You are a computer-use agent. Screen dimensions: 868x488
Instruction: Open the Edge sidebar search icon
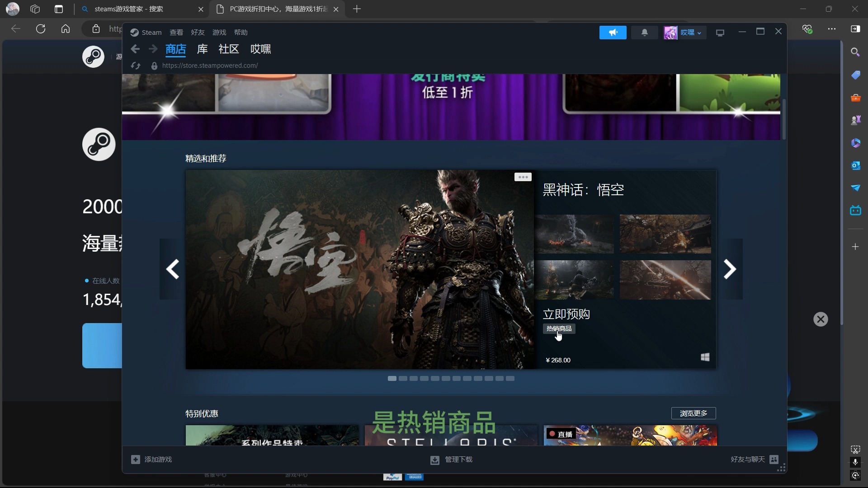coord(855,52)
